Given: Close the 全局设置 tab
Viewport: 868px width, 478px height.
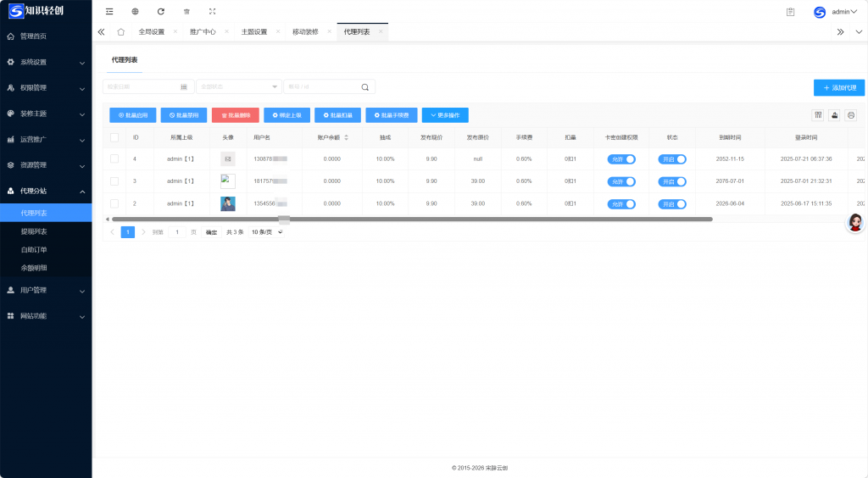Looking at the screenshot, I should pos(175,31).
